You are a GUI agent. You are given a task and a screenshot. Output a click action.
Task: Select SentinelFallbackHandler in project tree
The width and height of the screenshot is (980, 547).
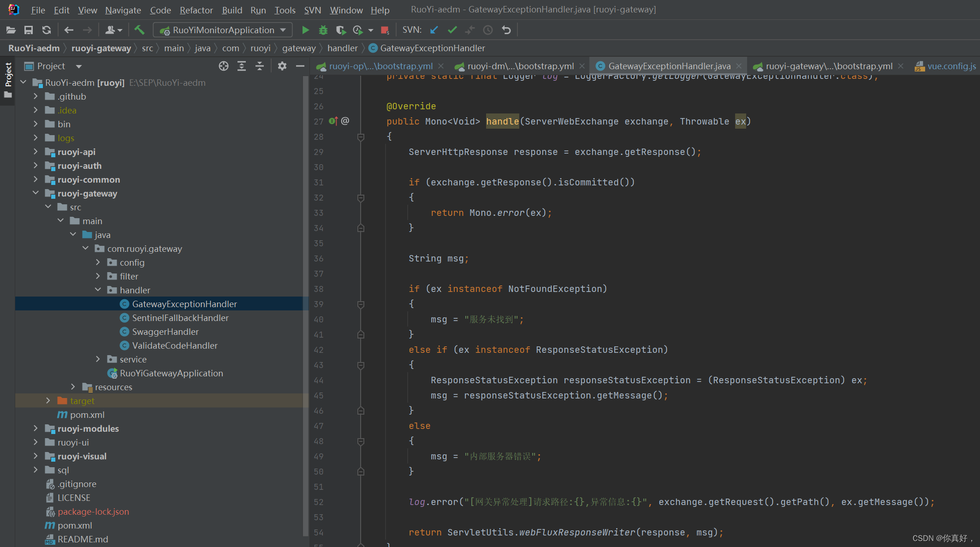click(x=180, y=318)
